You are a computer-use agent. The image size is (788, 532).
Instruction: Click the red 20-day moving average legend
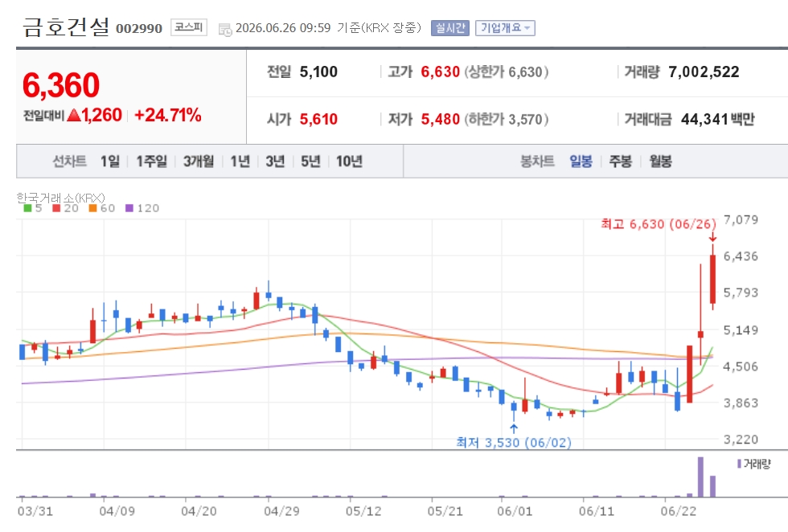(65, 208)
